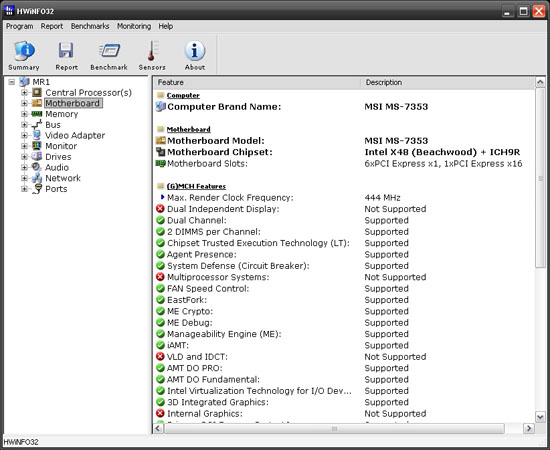Click the Network icon in tree
The image size is (550, 450).
pos(36,178)
